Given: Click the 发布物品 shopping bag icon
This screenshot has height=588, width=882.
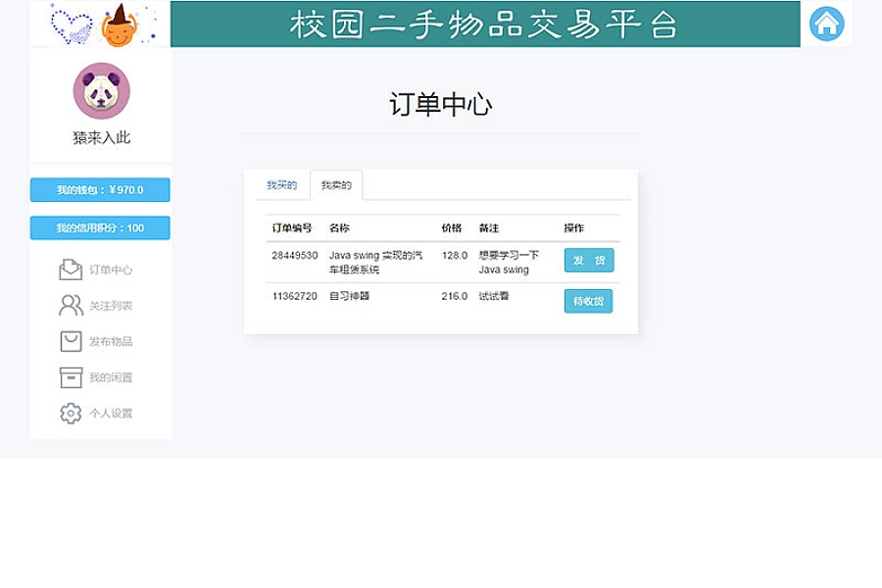Looking at the screenshot, I should [71, 341].
